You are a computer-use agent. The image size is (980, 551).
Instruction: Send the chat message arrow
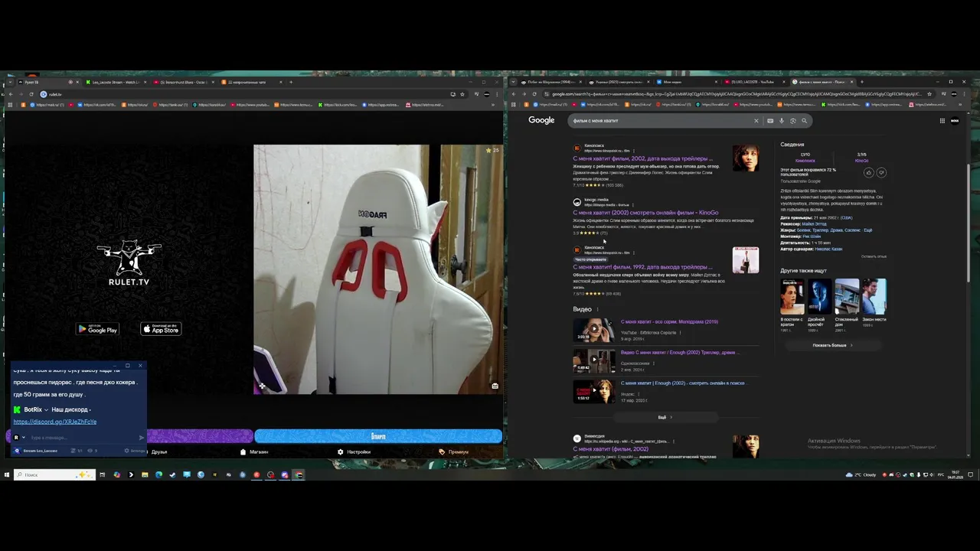[x=141, y=438]
